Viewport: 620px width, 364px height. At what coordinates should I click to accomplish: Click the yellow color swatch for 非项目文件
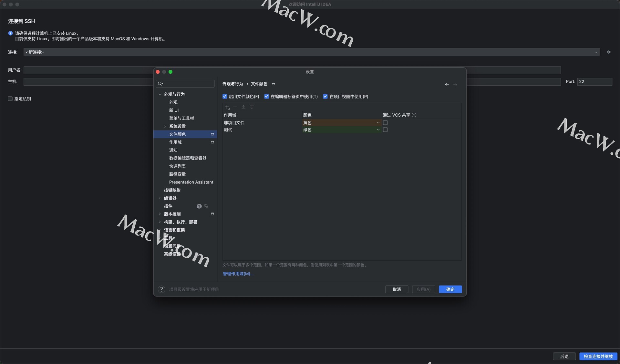click(x=341, y=123)
